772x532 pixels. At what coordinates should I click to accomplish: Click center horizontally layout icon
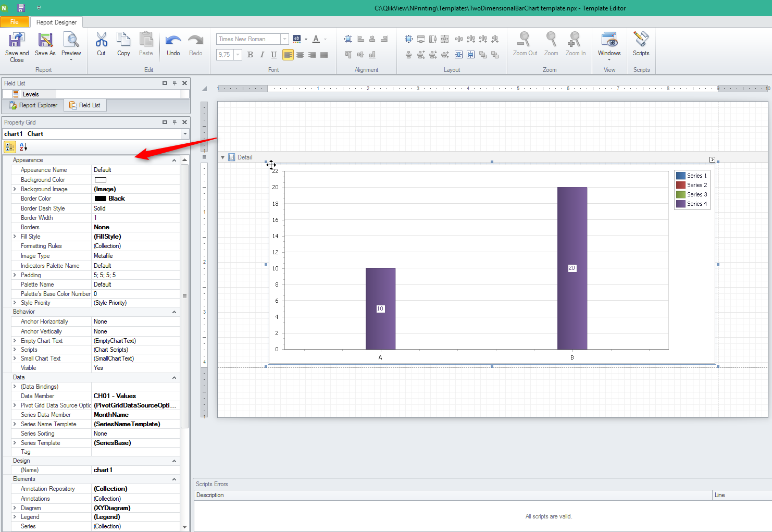459,55
